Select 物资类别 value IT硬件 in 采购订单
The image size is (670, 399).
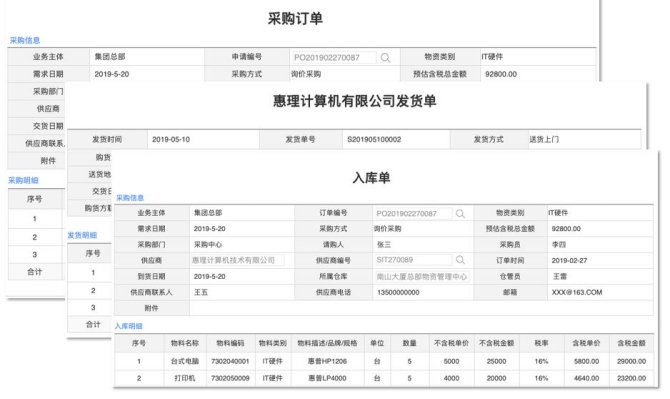point(492,57)
